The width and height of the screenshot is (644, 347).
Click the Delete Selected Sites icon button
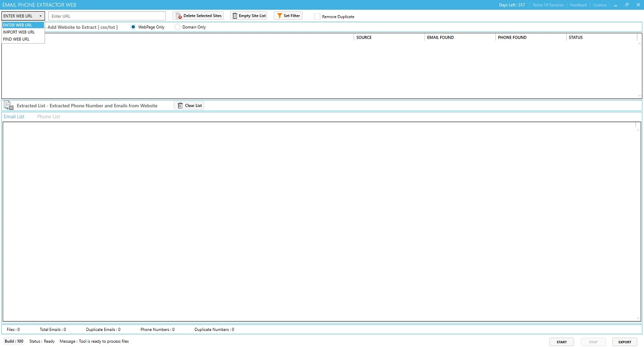pos(179,16)
